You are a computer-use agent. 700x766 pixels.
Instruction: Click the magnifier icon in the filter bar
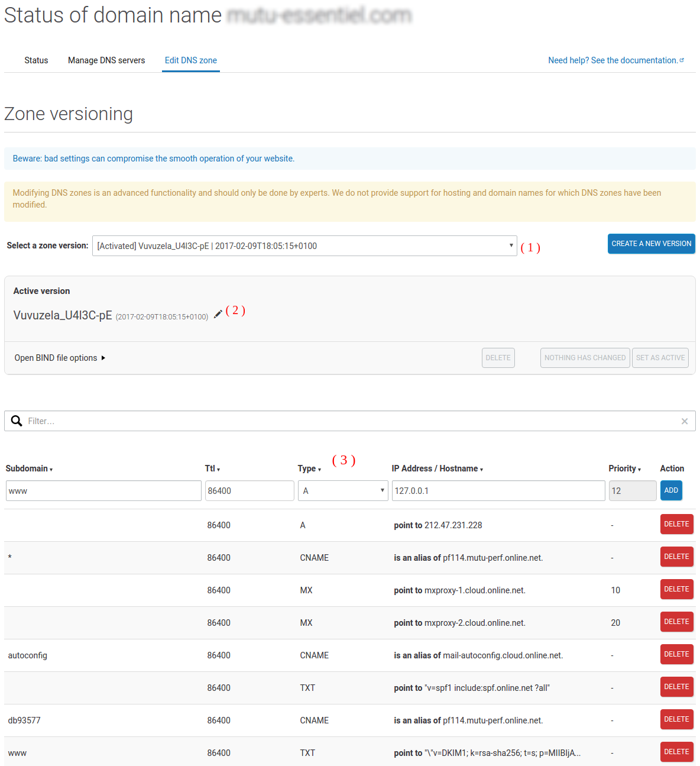pyautogui.click(x=17, y=421)
